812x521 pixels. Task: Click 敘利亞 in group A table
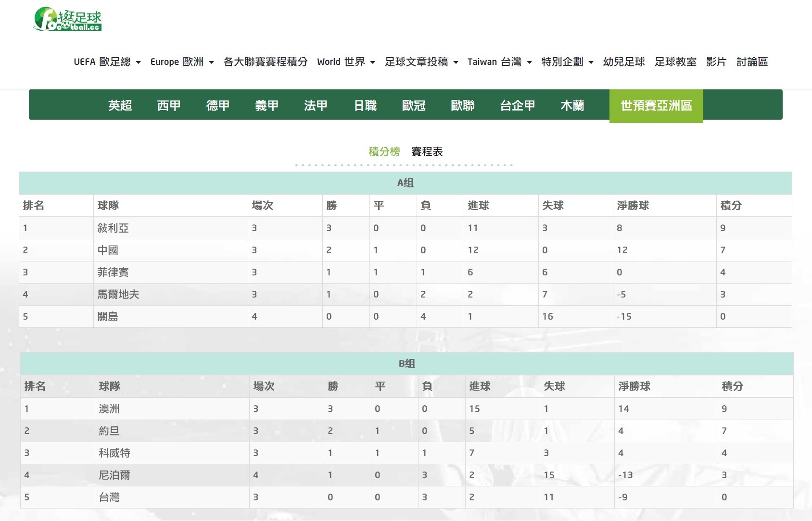[113, 228]
